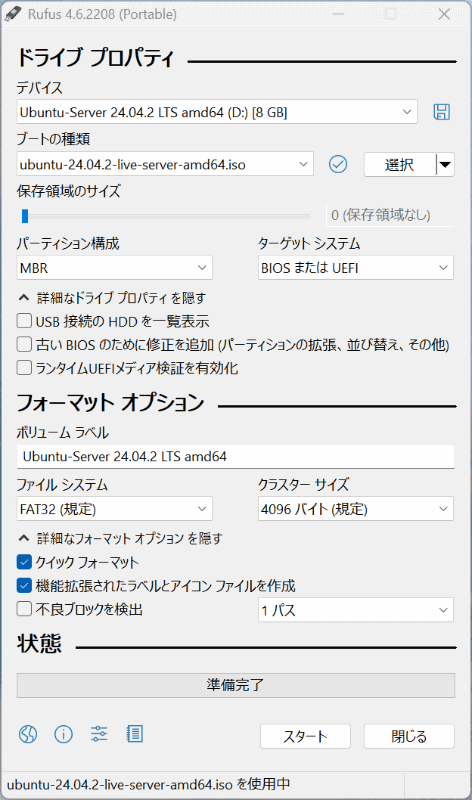This screenshot has height=800, width=472.
Task: Close the Rufus window
Action: [x=444, y=14]
